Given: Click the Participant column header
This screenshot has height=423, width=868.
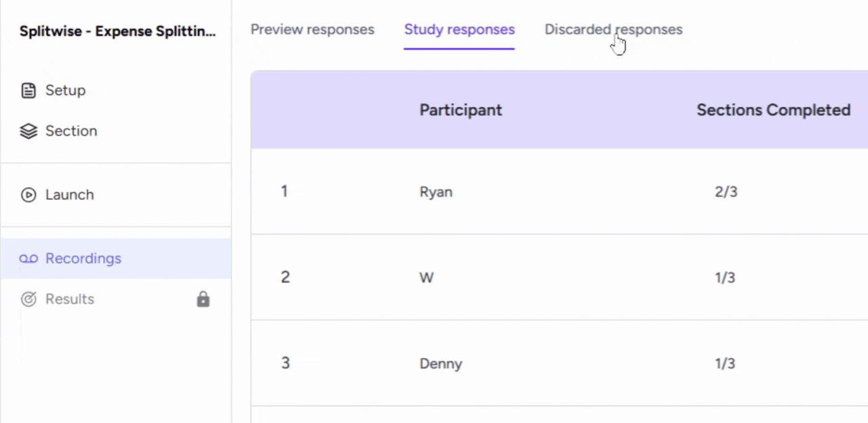Looking at the screenshot, I should pos(460,110).
